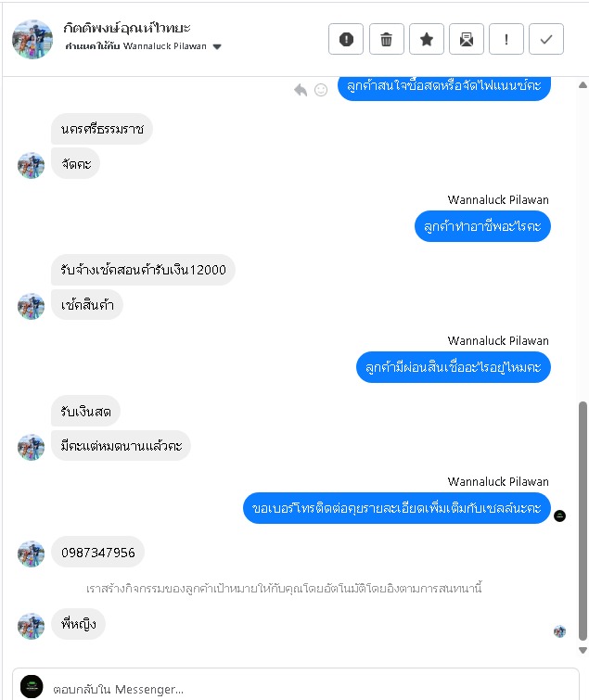Click the chat scrollbar thumb
This screenshot has width=589, height=700.
(x=583, y=521)
